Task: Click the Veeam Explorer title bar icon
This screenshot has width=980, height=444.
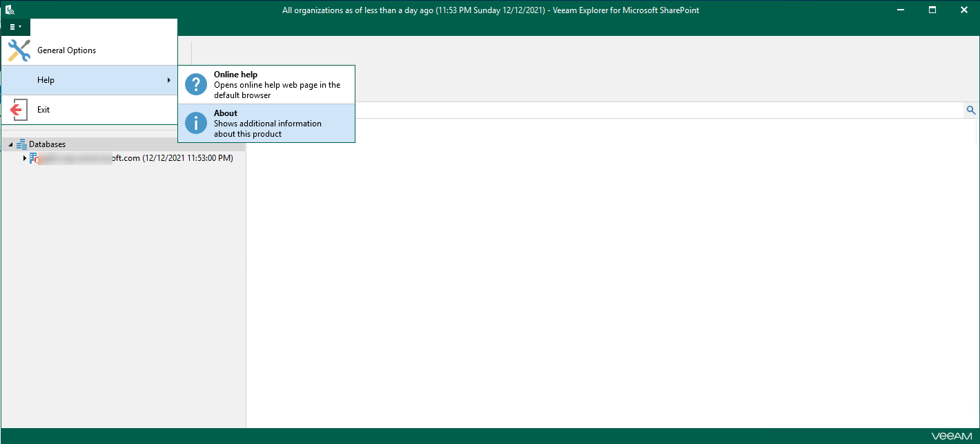Action: pyautogui.click(x=10, y=10)
